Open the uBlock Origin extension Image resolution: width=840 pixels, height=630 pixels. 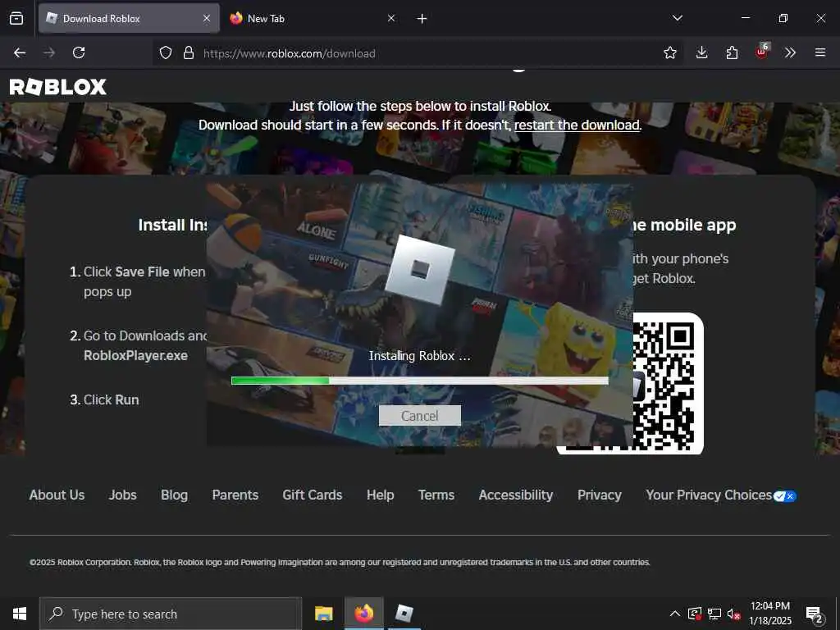pos(762,52)
